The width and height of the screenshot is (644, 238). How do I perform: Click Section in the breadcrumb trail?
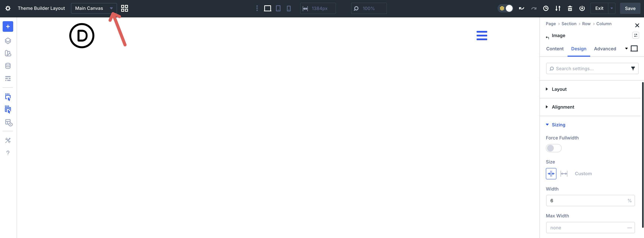569,23
